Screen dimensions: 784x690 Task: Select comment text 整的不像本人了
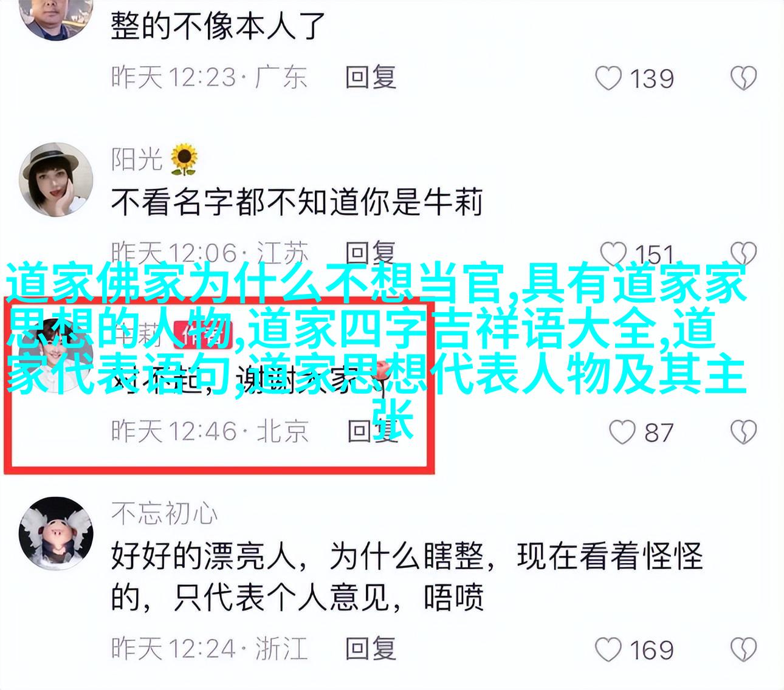pos(219,26)
